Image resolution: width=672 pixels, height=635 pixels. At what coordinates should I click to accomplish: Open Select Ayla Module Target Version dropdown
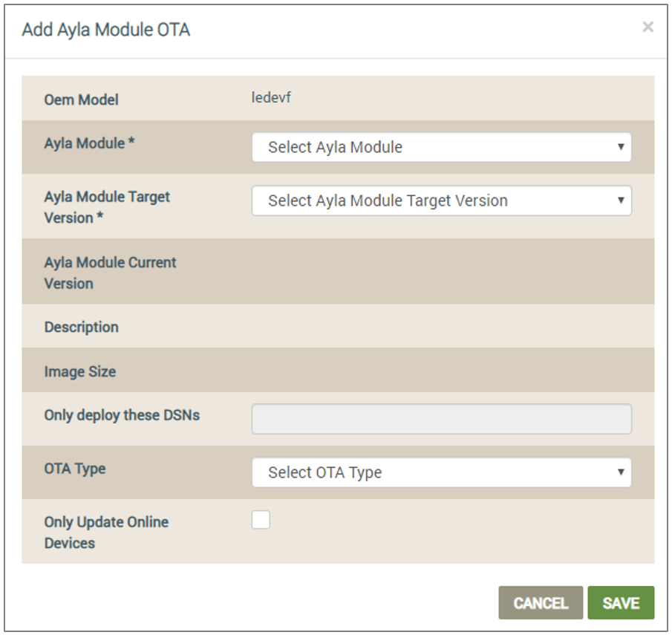pos(441,201)
